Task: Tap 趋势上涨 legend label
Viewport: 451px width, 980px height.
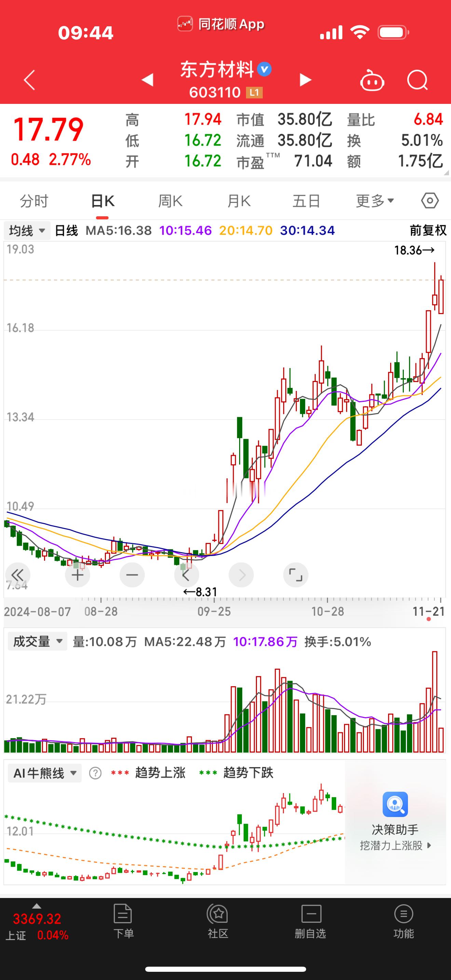Action: (160, 773)
